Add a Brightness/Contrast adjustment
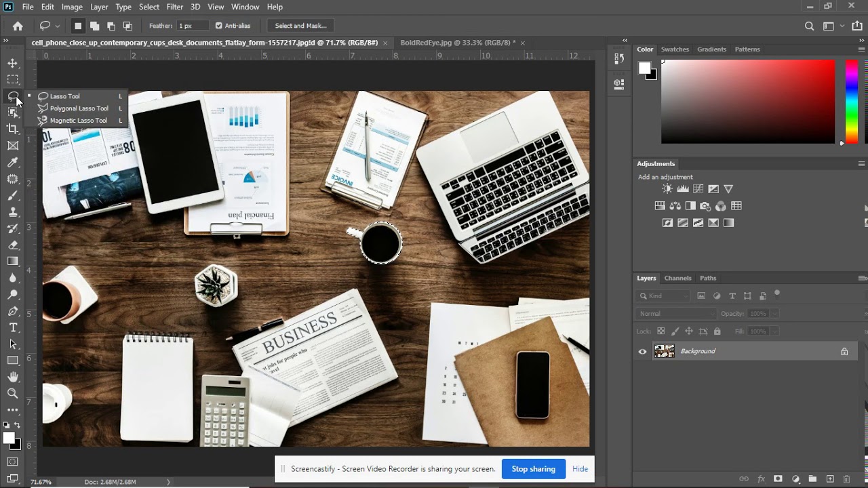The height and width of the screenshot is (488, 868). [667, 189]
